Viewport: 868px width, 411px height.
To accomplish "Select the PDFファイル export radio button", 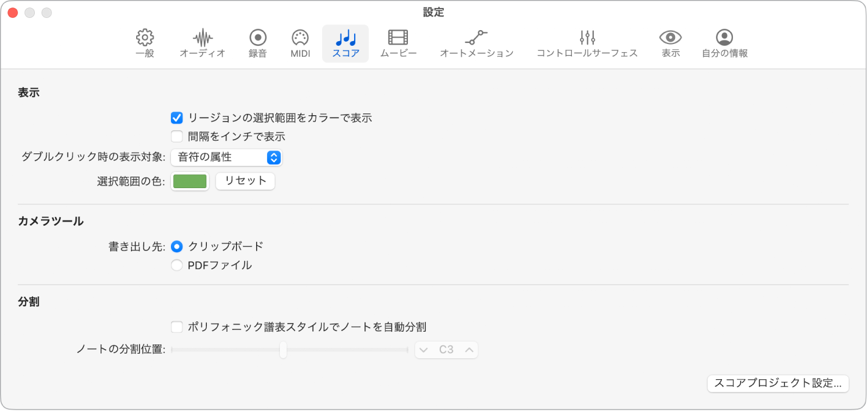I will [x=177, y=265].
